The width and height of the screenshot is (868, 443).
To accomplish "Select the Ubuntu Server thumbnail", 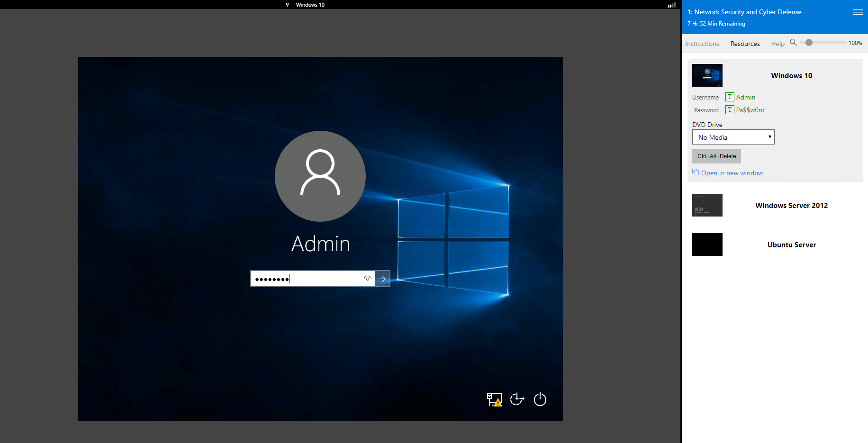I will 707,244.
